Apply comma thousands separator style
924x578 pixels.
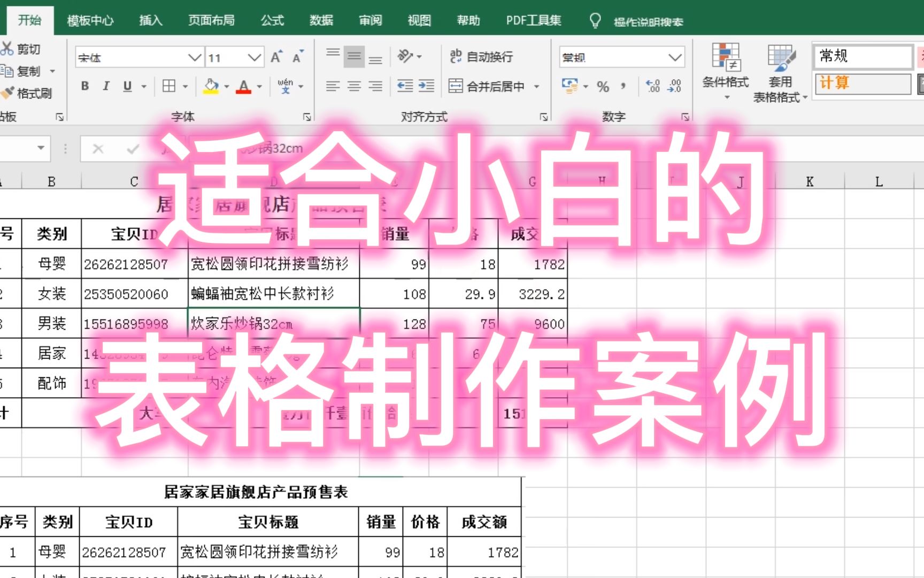pyautogui.click(x=623, y=86)
